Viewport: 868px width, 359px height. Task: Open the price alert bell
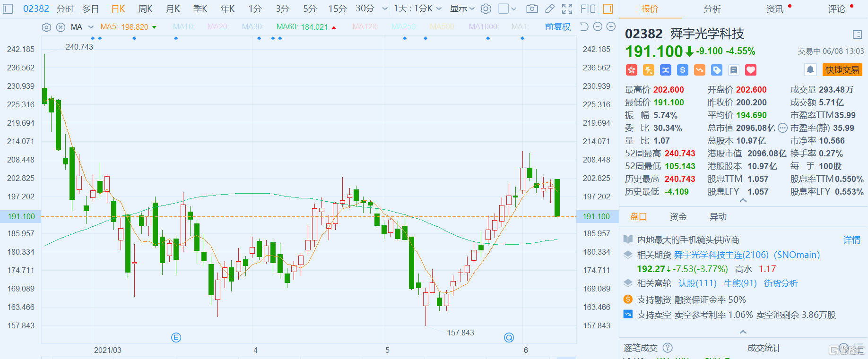(810, 70)
